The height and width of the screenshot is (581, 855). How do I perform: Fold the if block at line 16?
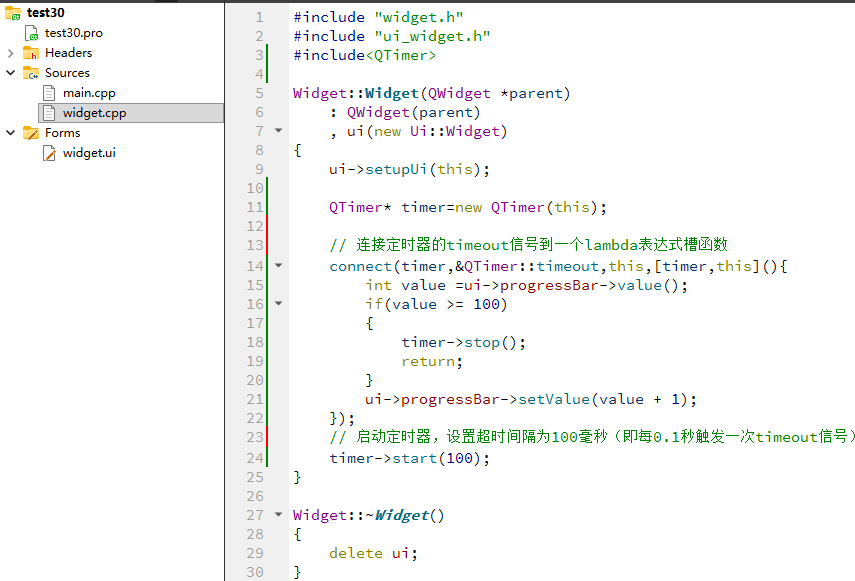click(279, 304)
